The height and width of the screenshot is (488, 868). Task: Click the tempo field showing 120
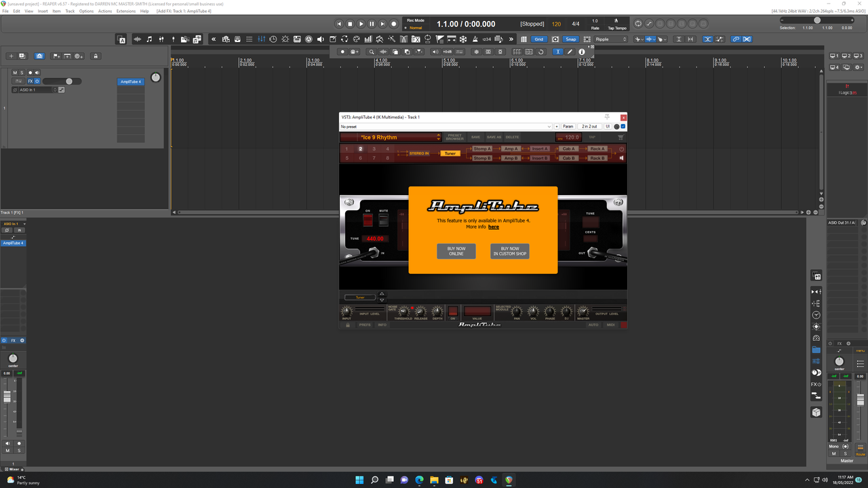[556, 24]
